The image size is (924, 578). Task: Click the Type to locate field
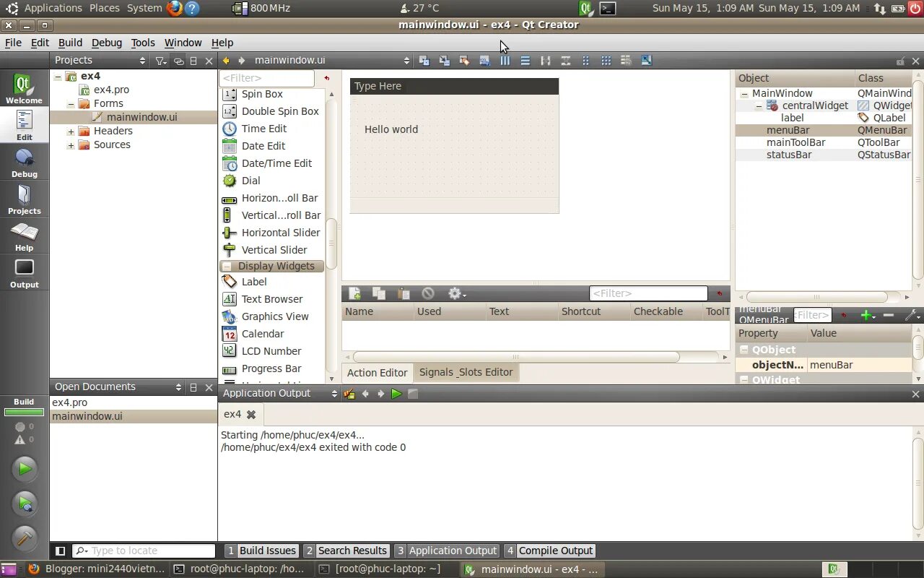point(144,551)
